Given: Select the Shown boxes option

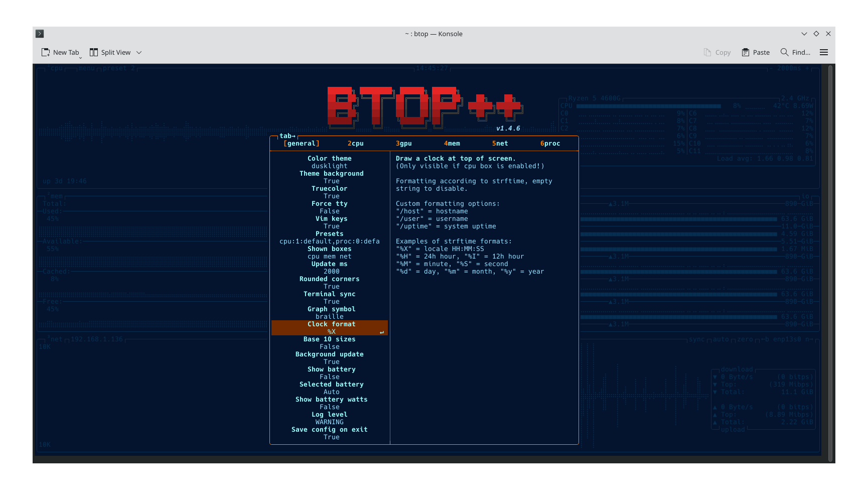Looking at the screenshot, I should coord(330,249).
